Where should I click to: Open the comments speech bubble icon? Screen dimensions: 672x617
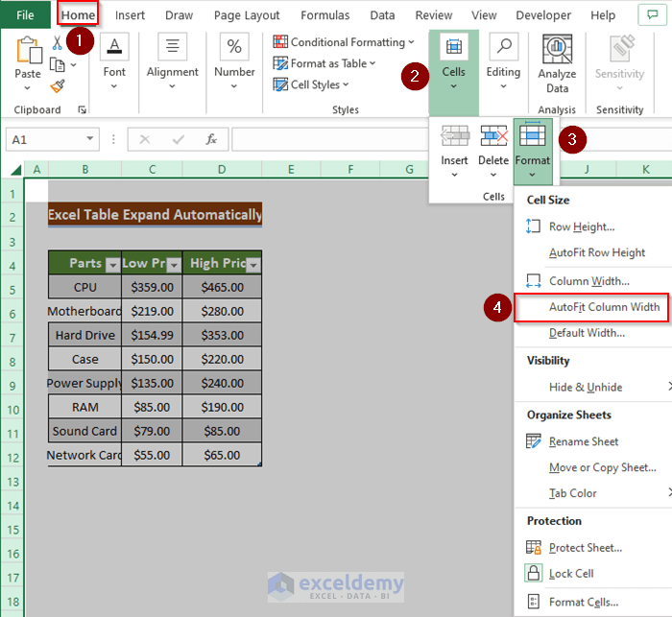coord(653,15)
